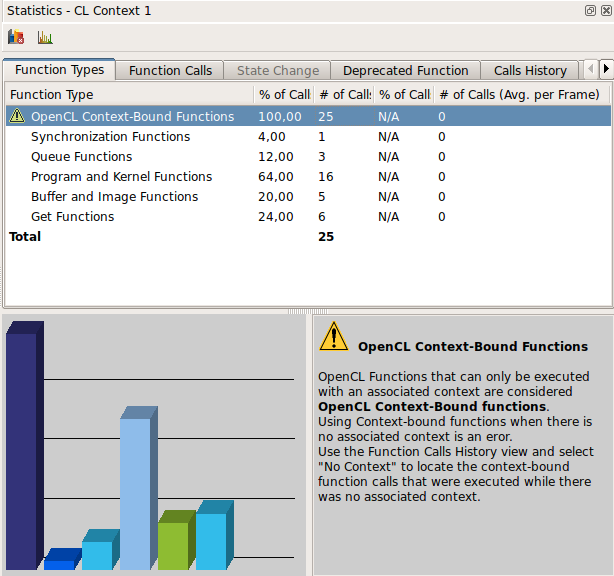The height and width of the screenshot is (576, 614).
Task: Select the Queue Functions row
Action: [308, 157]
